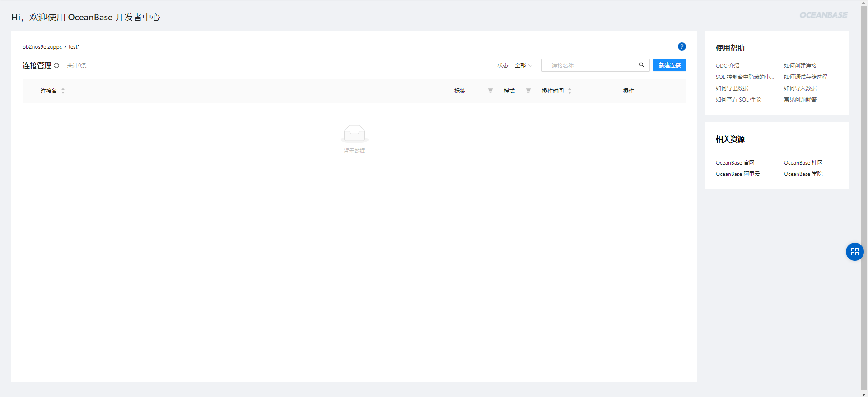Visit the OceanBase 社区 link
The height and width of the screenshot is (397, 868).
tap(803, 163)
